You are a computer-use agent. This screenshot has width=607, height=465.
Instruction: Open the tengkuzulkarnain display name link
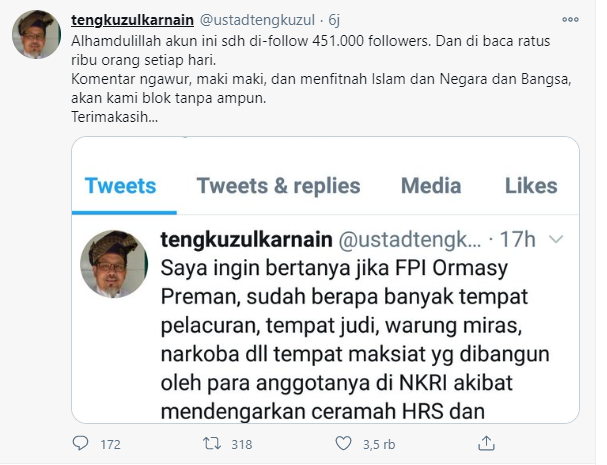pos(132,20)
